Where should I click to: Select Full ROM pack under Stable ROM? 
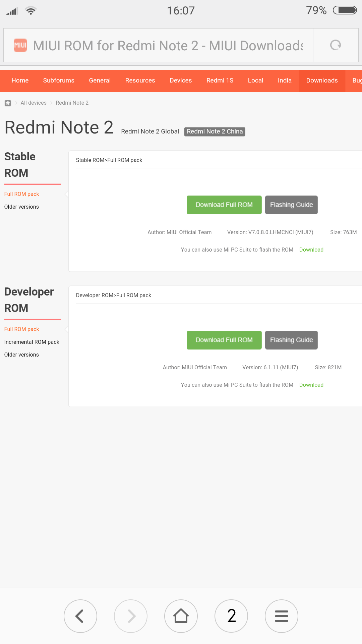click(x=22, y=194)
